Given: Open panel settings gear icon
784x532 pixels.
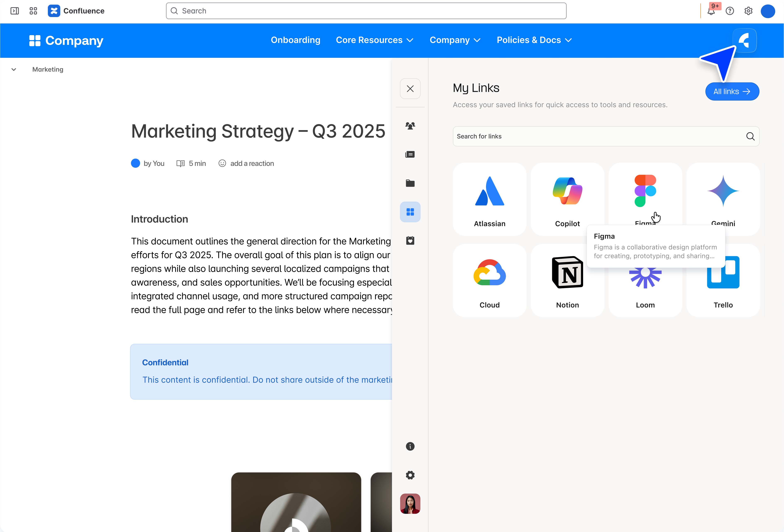Looking at the screenshot, I should click(410, 475).
